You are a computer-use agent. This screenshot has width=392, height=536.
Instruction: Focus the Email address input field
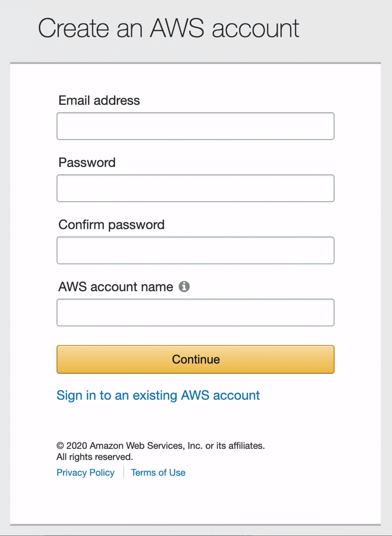pyautogui.click(x=195, y=126)
